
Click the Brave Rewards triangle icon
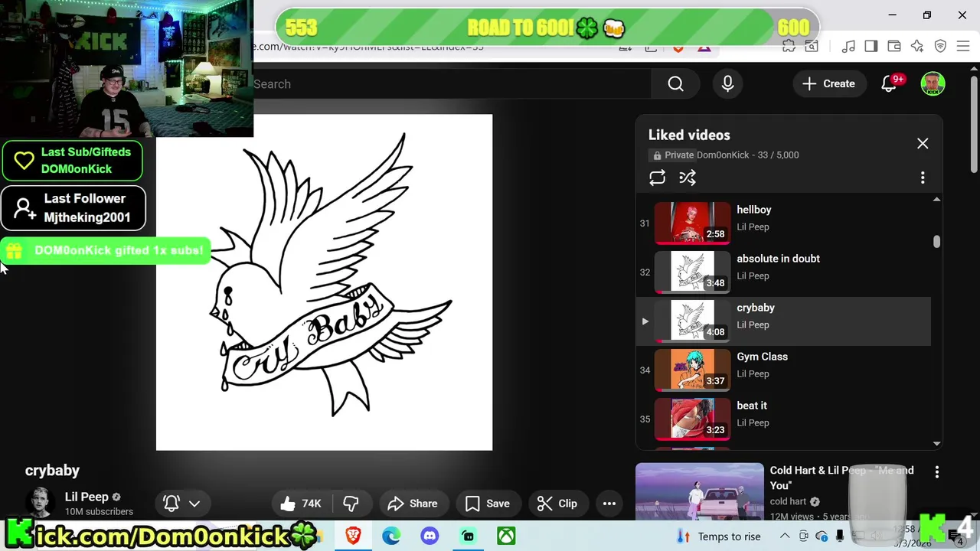pyautogui.click(x=704, y=47)
